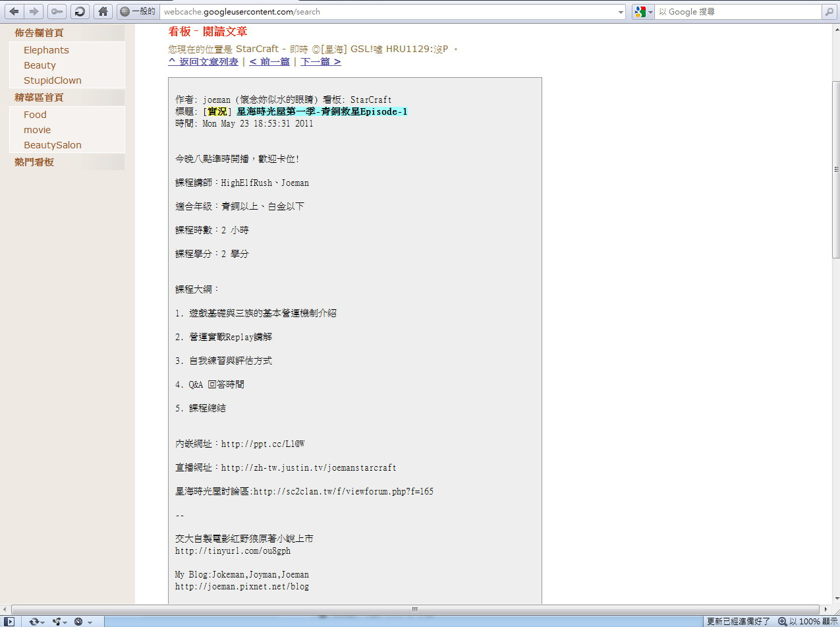Reload the page with the refresh button
Screen dimensions: 840x627
79,11
